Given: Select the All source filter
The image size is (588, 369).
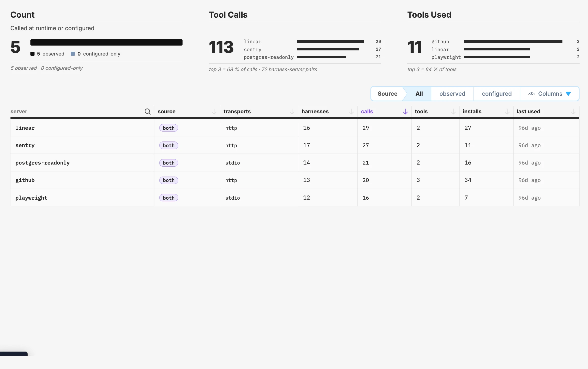Looking at the screenshot, I should tap(419, 94).
